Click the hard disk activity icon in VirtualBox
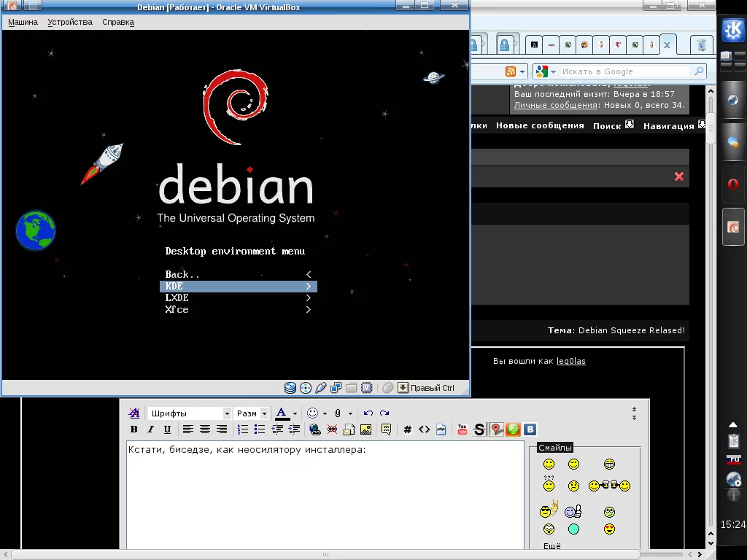 290,388
